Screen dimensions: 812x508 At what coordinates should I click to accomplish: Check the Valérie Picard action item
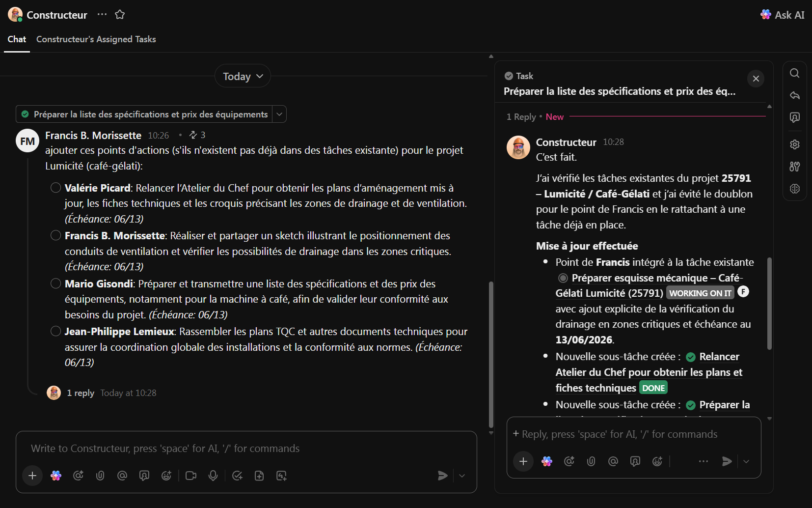(56, 188)
